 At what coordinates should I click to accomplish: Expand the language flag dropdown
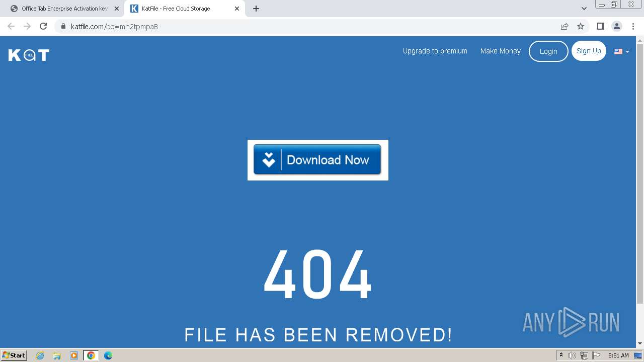[622, 51]
